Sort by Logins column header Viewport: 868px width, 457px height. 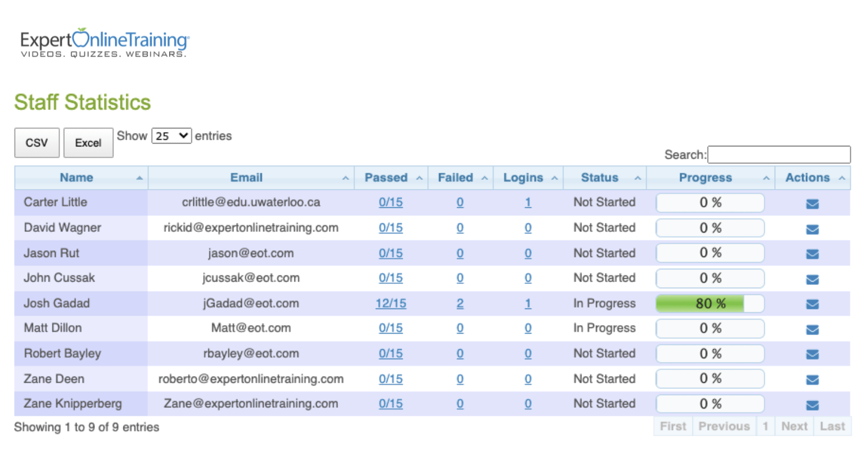pyautogui.click(x=528, y=178)
